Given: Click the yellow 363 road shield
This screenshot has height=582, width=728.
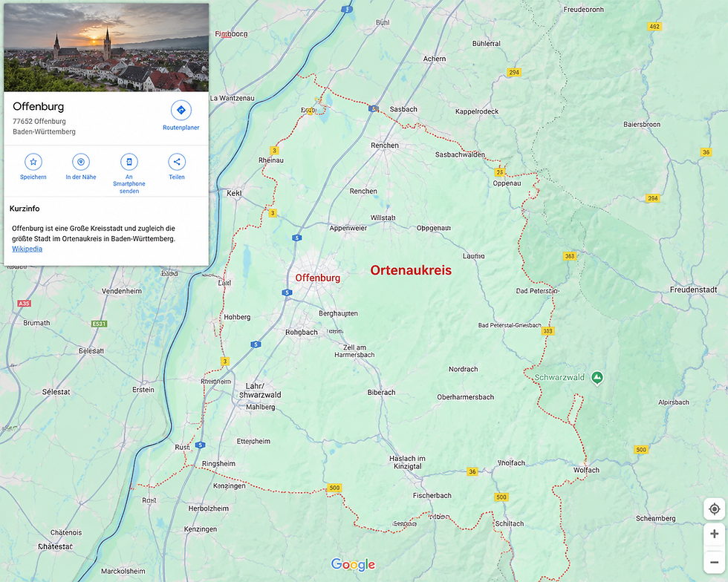Looking at the screenshot, I should coord(570,255).
